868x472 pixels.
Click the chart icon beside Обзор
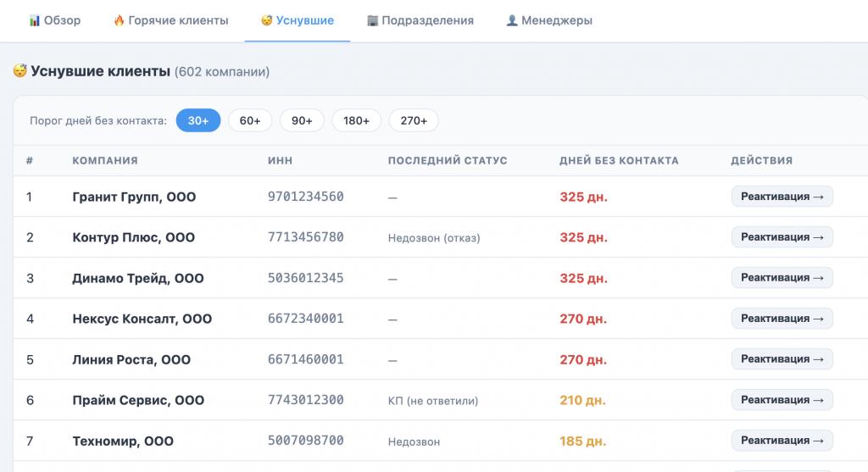(x=34, y=20)
